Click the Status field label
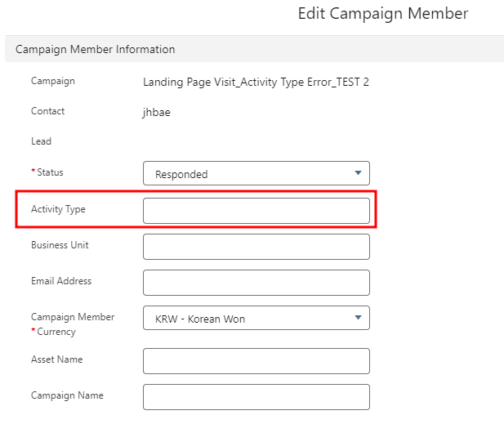 pyautogui.click(x=50, y=172)
